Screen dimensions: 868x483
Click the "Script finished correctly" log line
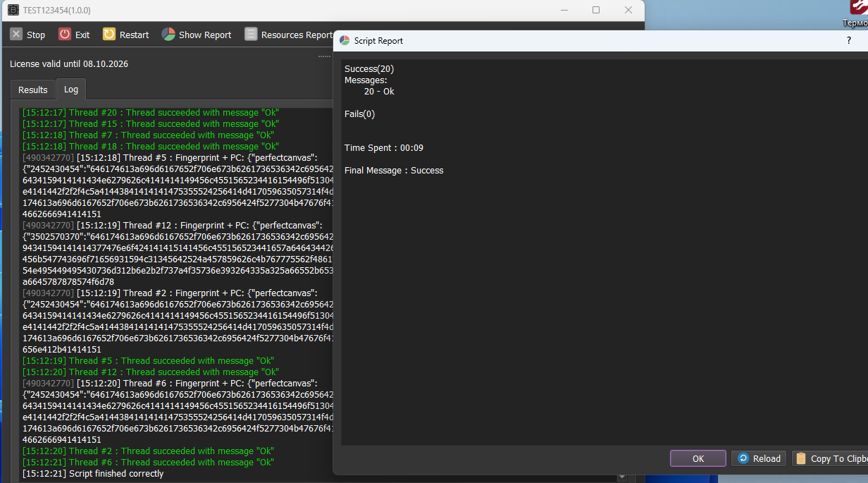(93, 474)
